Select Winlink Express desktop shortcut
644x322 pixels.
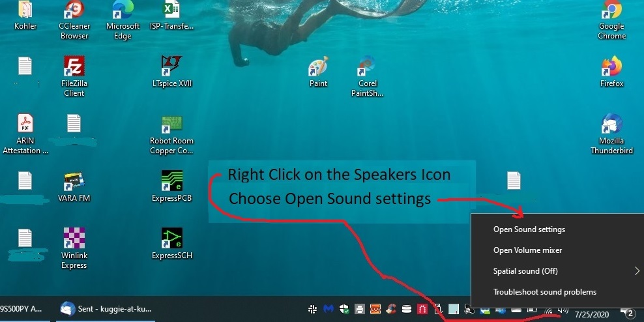(x=74, y=249)
